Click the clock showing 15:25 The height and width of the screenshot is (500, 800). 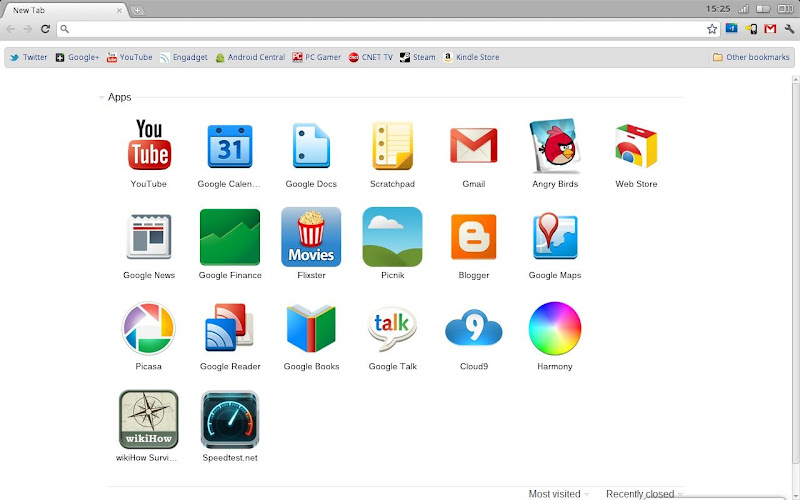pyautogui.click(x=718, y=9)
